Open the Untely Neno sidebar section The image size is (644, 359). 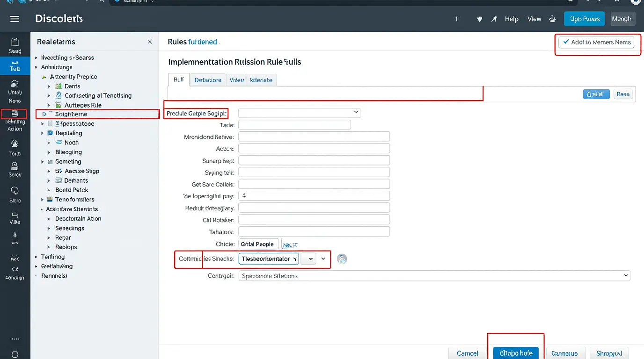(15, 91)
